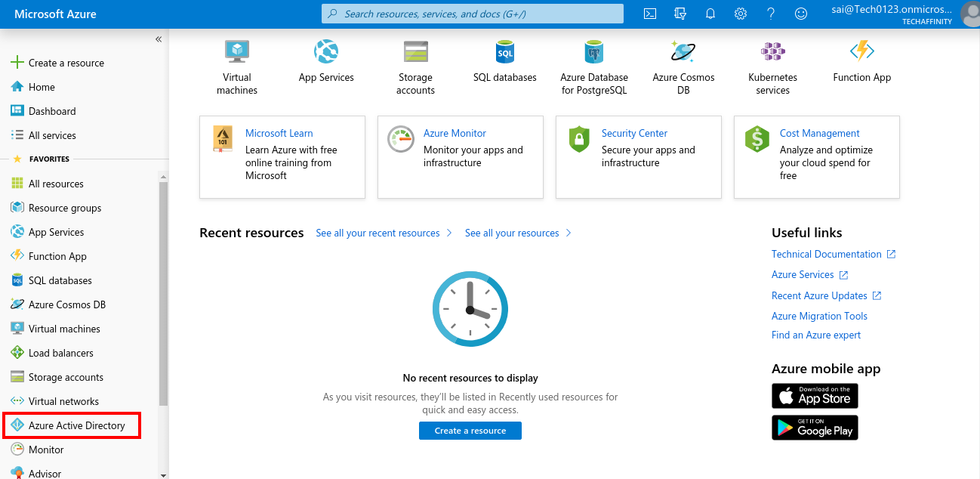Open Azure Database for PostgreSQL icon

pos(593,52)
